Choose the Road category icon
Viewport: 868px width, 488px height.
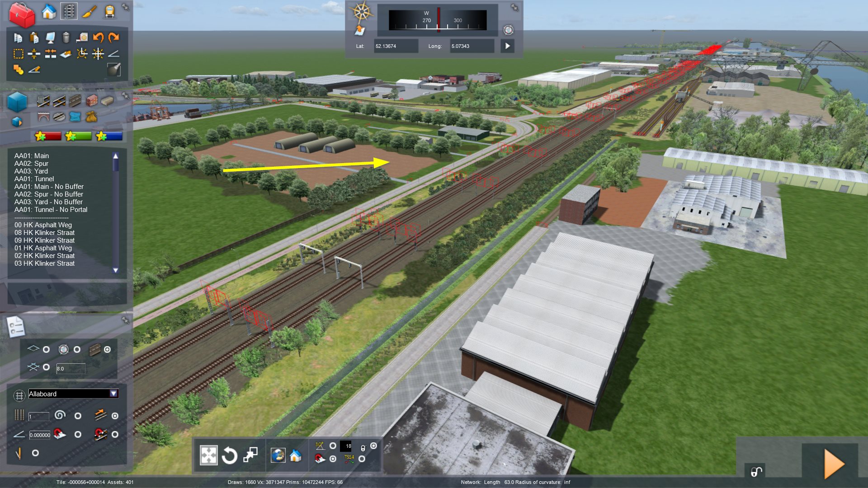tap(75, 101)
